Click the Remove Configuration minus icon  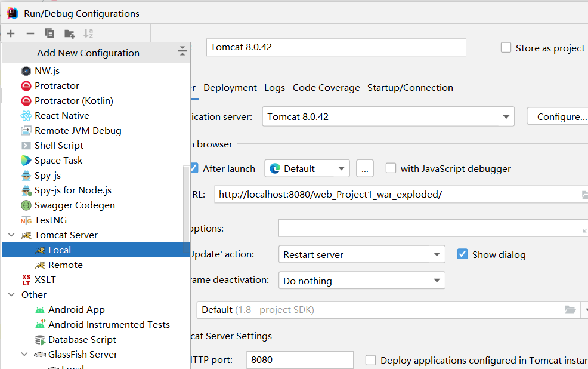coord(30,33)
